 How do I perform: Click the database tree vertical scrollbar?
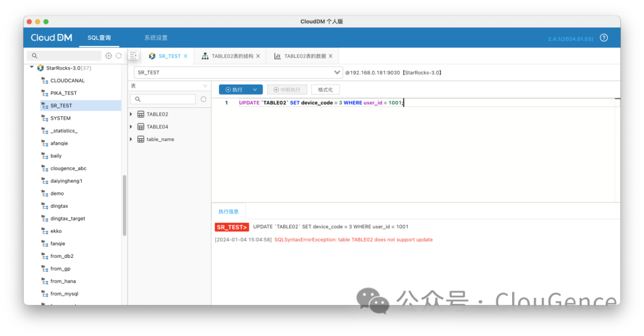[124, 205]
